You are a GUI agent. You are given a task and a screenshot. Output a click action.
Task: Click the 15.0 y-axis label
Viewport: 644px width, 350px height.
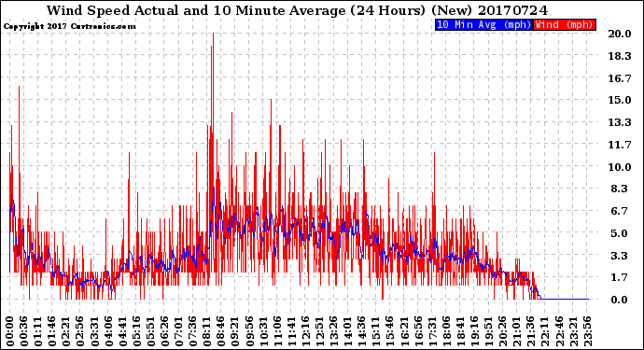pyautogui.click(x=620, y=100)
